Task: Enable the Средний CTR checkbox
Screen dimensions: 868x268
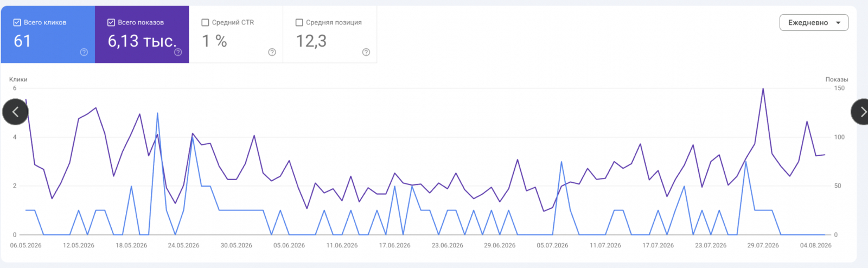Action: [x=205, y=22]
